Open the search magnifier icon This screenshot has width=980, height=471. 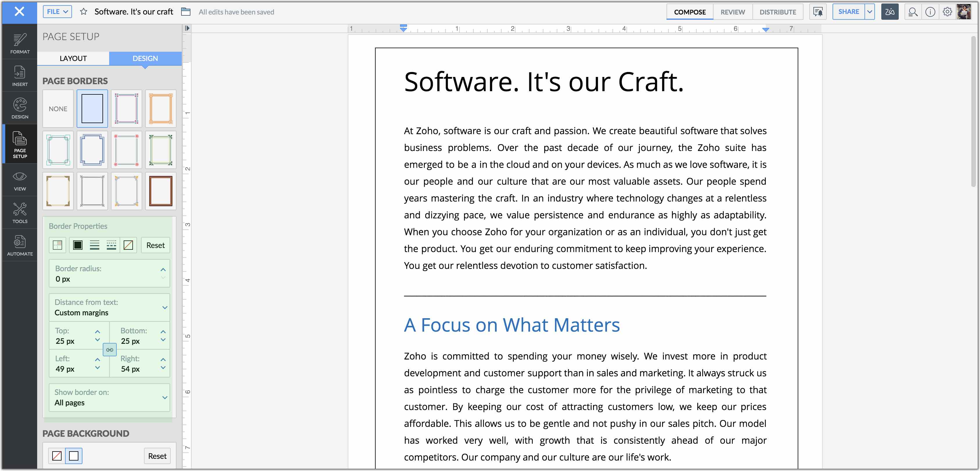912,12
